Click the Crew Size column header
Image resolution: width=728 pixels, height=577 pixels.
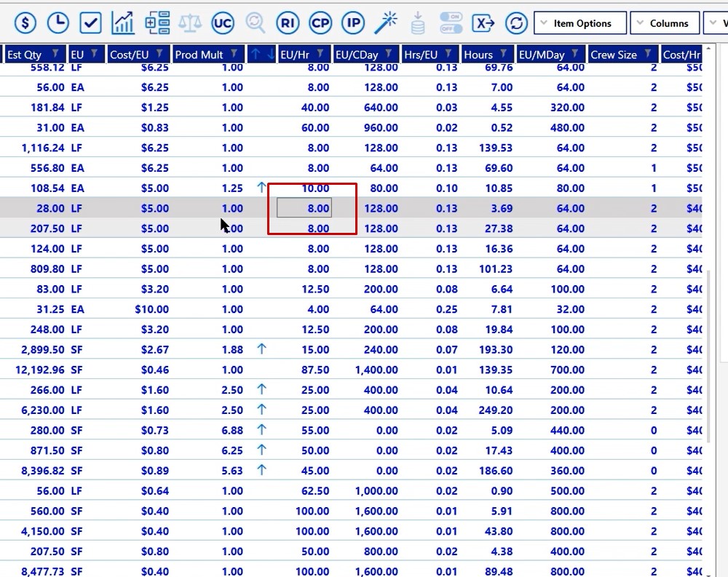click(614, 55)
